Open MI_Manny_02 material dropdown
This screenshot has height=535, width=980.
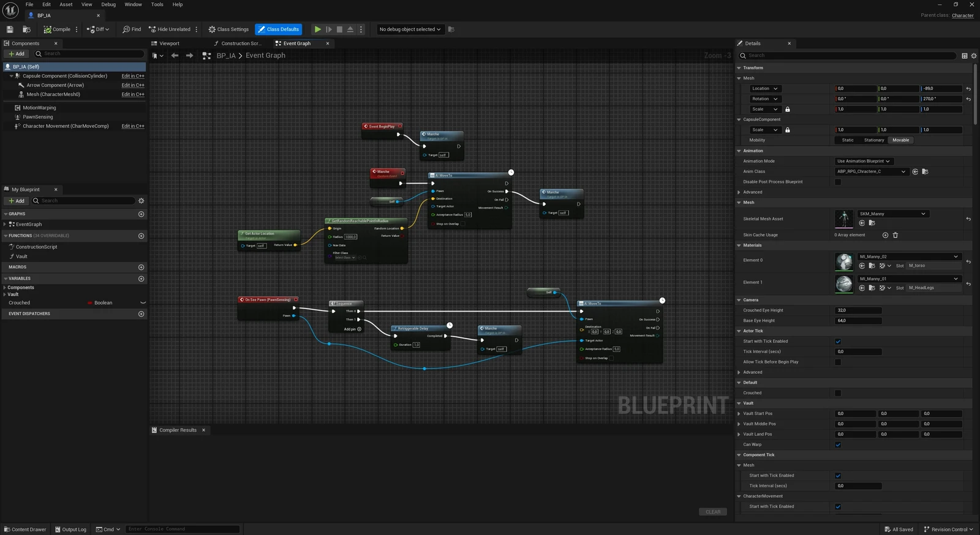click(x=909, y=257)
